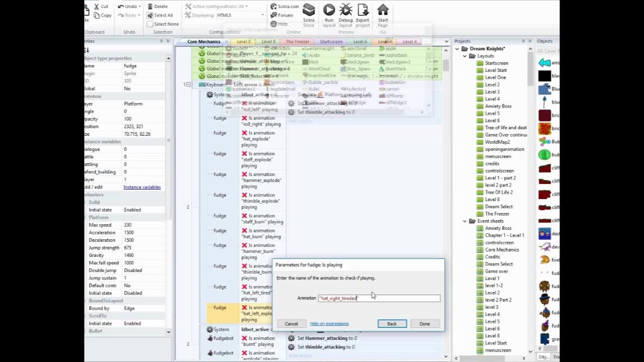
Task: Click the Run layout icon
Action: tap(329, 10)
